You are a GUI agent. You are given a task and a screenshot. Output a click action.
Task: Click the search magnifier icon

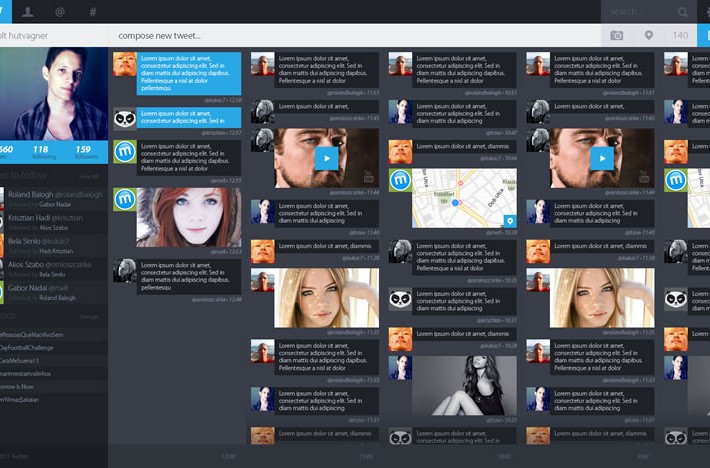[x=683, y=12]
